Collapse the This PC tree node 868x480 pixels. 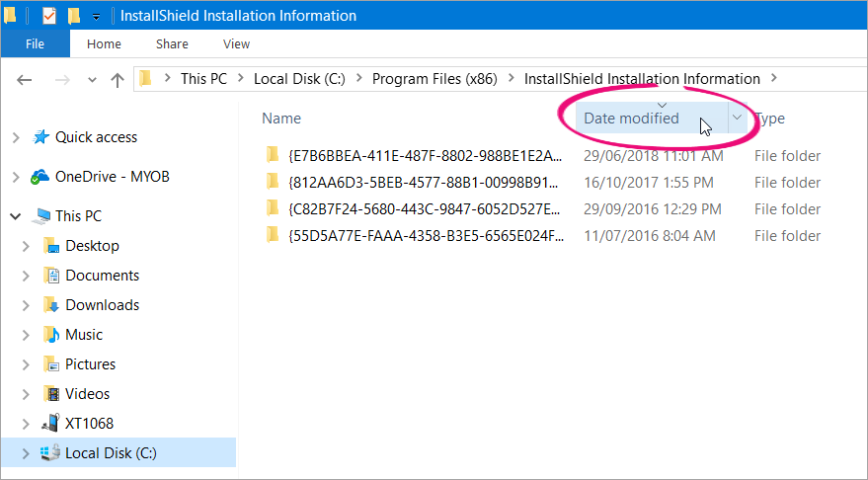(16, 216)
